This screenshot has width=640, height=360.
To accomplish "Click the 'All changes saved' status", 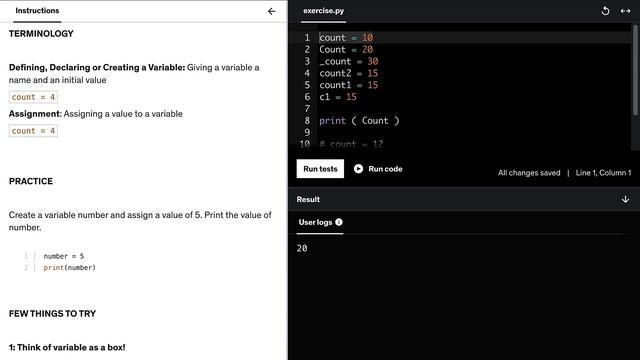I will pyautogui.click(x=529, y=173).
